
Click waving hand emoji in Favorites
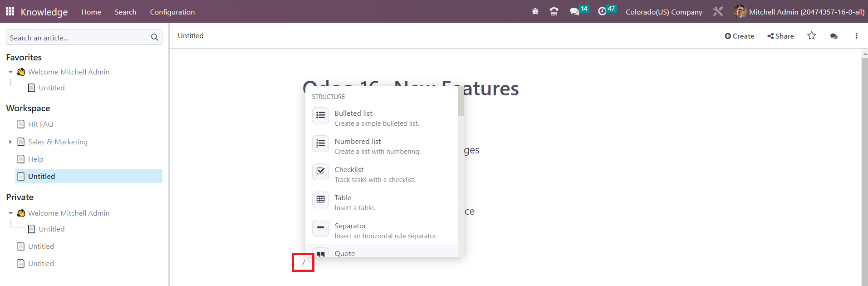21,72
